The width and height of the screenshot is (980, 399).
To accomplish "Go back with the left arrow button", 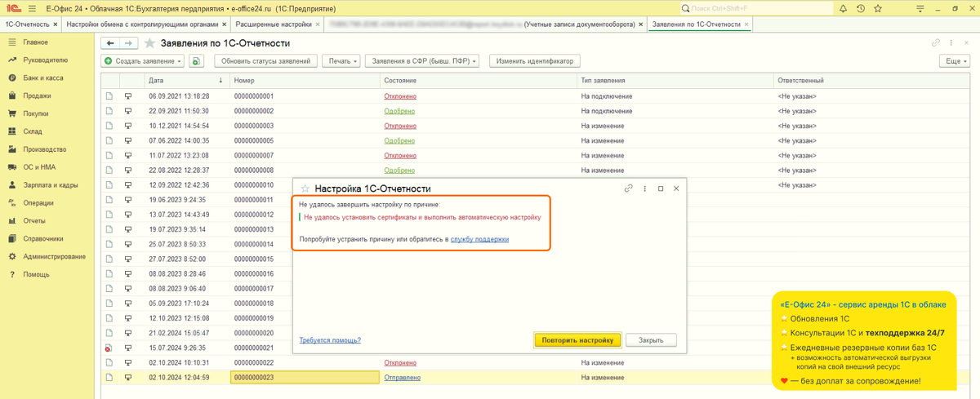I will [110, 43].
